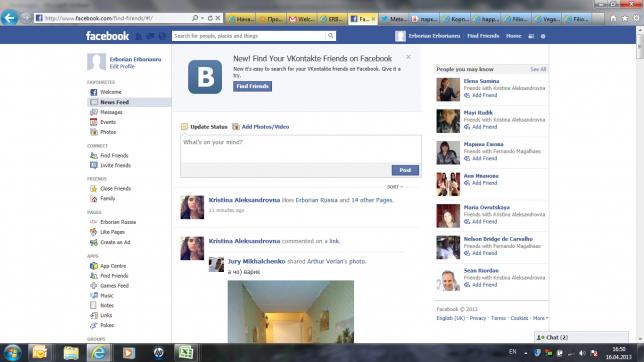
Task: Click the Find Friends VKontakte button
Action: pos(253,86)
